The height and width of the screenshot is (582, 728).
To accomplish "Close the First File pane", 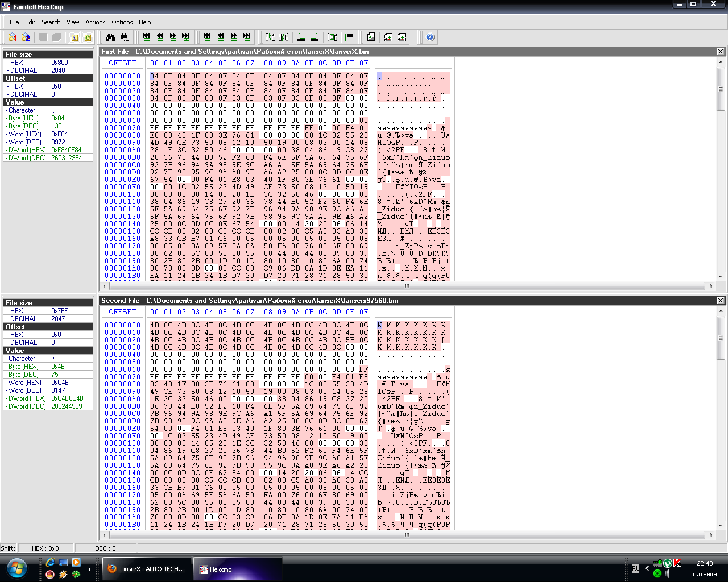I will [721, 52].
